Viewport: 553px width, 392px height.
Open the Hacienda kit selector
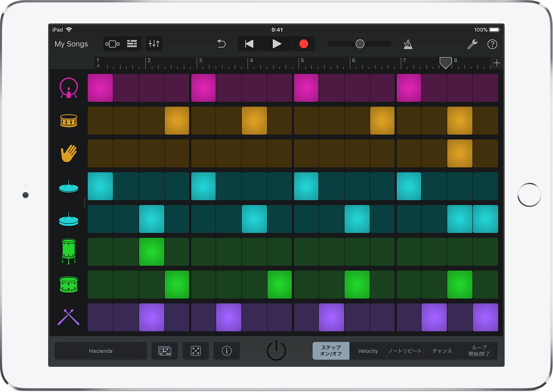[x=101, y=351]
